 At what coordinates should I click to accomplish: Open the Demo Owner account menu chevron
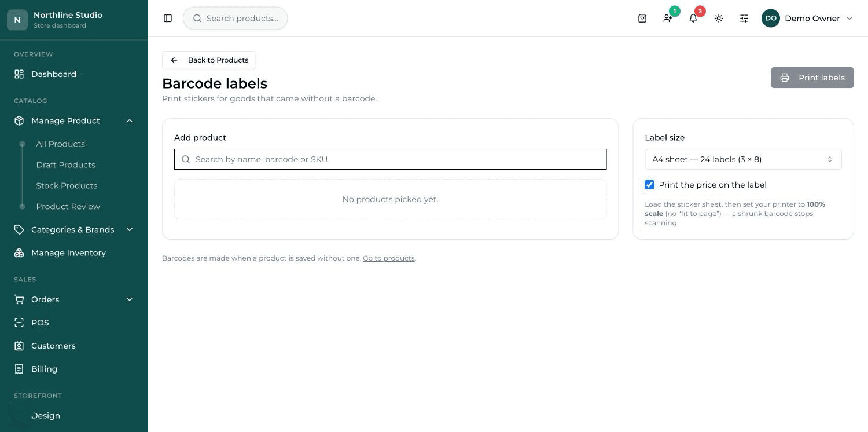[849, 19]
